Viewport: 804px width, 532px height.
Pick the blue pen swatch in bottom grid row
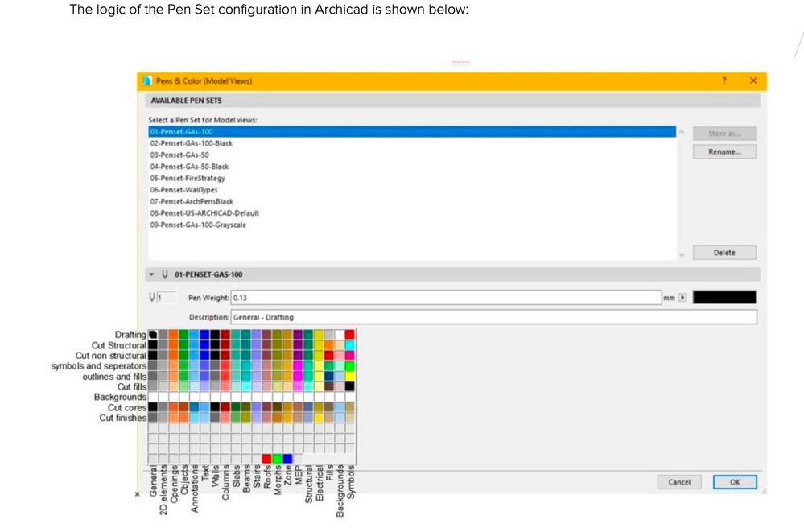[287, 458]
